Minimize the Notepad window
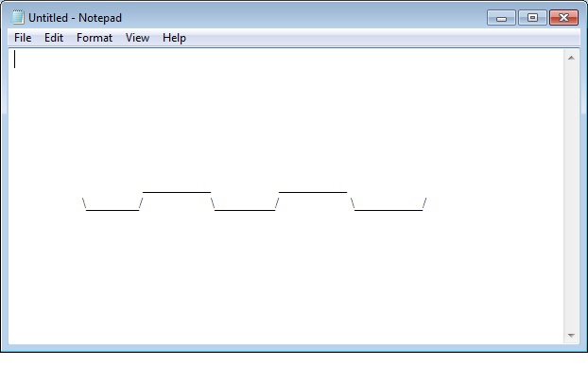The height and width of the screenshot is (384, 588). pyautogui.click(x=501, y=17)
